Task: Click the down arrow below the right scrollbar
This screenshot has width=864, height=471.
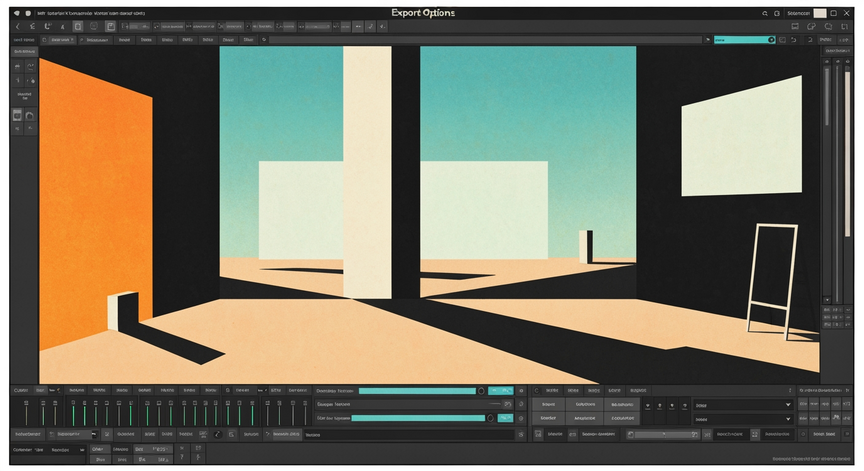Action: [827, 300]
